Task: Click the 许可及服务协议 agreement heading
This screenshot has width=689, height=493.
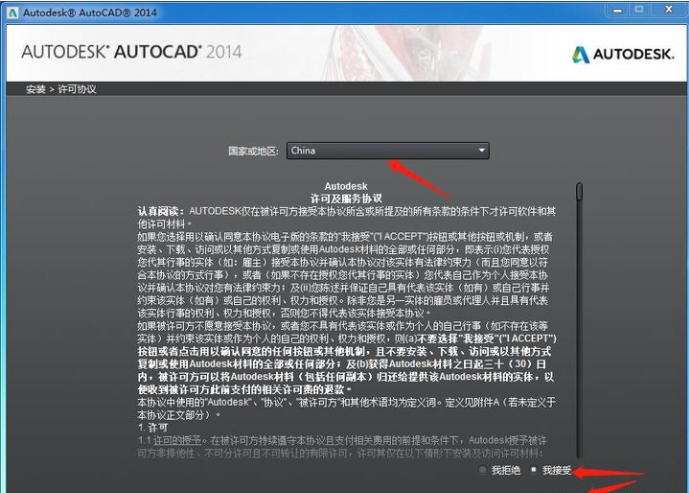Action: point(346,199)
